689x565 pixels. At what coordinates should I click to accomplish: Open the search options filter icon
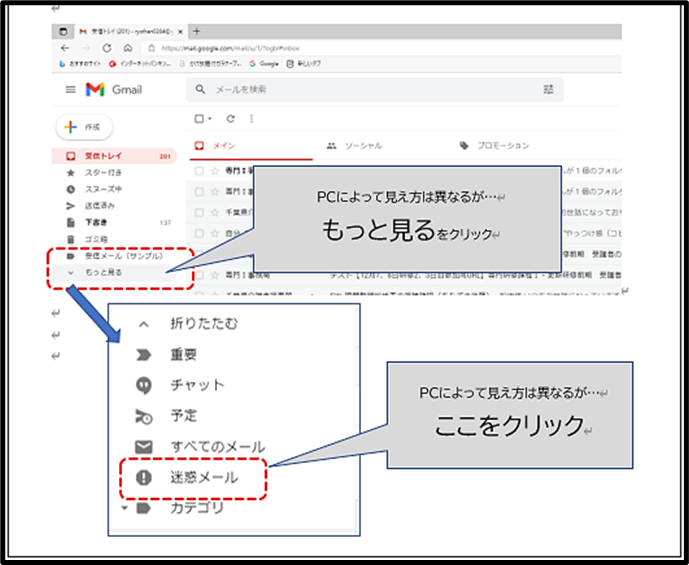click(x=548, y=89)
